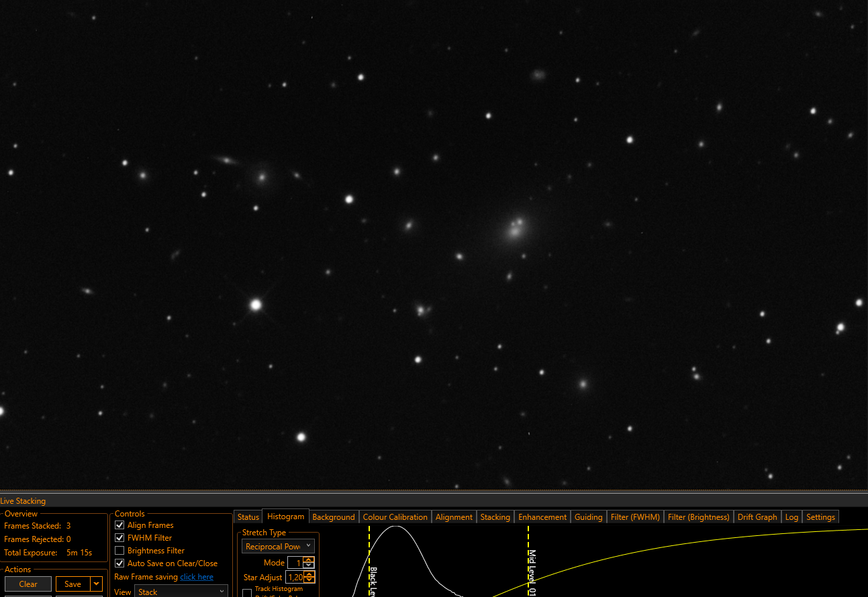Increase the Mode value with up arrow
Viewport: 868px width, 597px height.
[308, 560]
